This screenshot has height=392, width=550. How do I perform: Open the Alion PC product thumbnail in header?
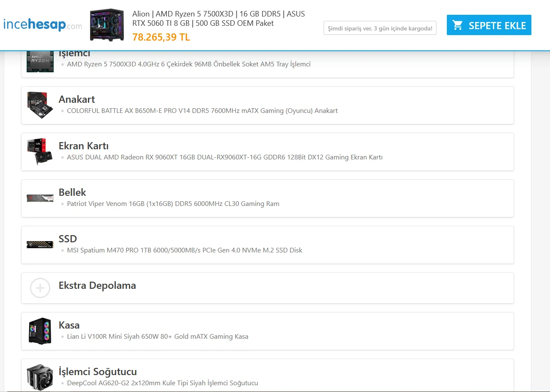point(107,25)
